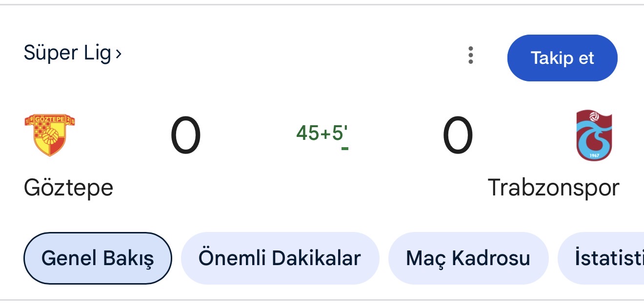The width and height of the screenshot is (644, 308).
Task: Click the soccer ball on Trabzonspor's crest
Action: pos(594,117)
